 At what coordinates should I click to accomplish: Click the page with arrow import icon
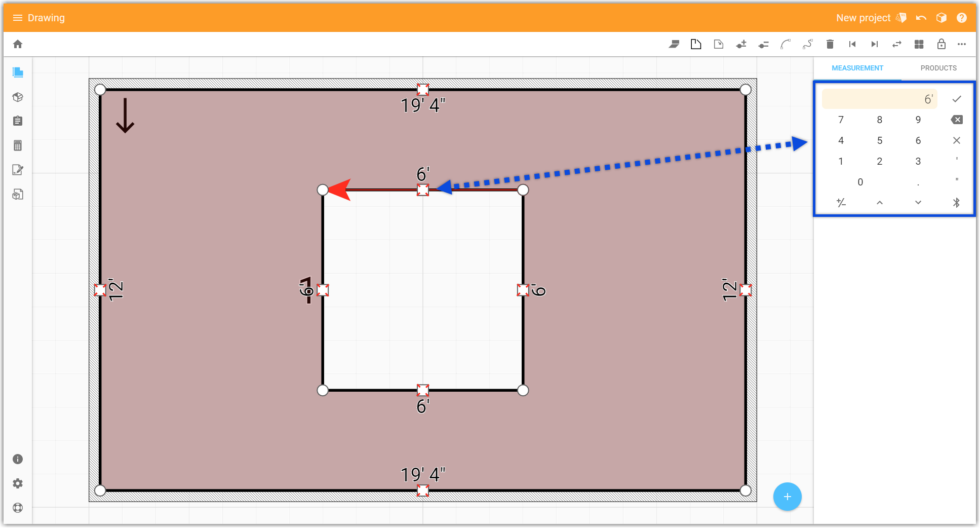pos(719,44)
